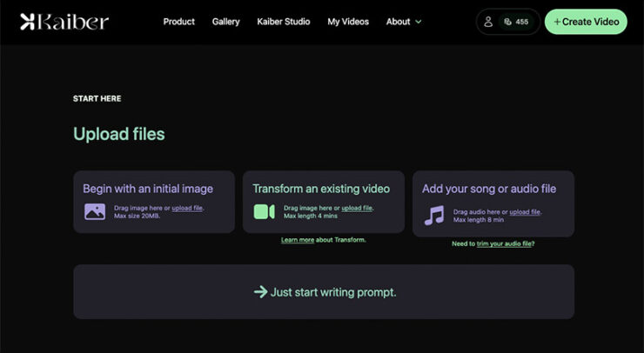
Task: Open Kaiber Studio from navigation
Action: [x=284, y=22]
